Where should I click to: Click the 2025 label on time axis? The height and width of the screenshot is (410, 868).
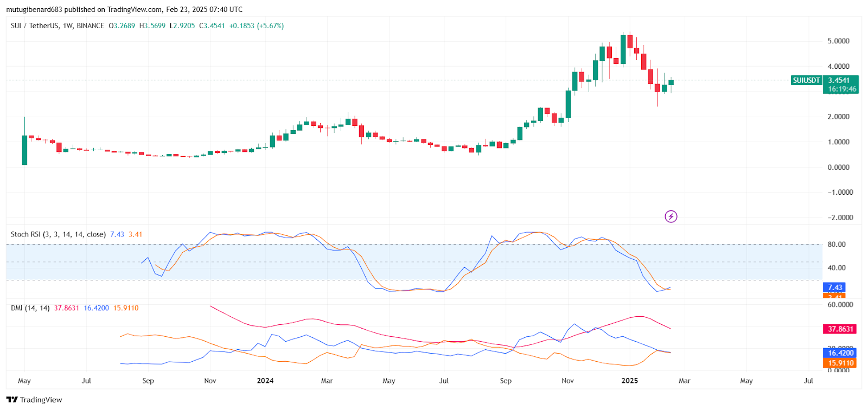point(629,381)
